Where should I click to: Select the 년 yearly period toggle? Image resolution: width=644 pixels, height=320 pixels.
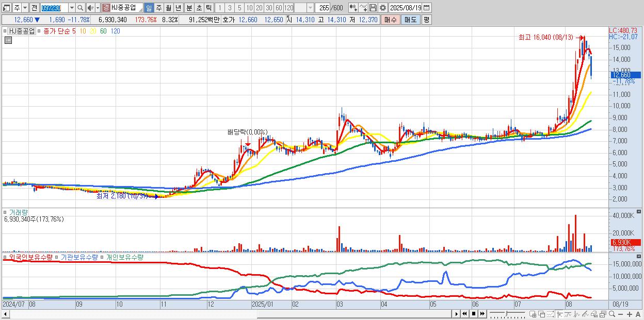pos(178,8)
